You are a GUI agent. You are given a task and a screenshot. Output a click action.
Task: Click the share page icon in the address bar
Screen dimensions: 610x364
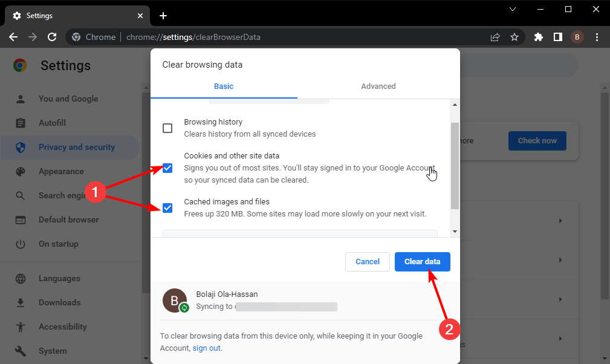(x=495, y=37)
